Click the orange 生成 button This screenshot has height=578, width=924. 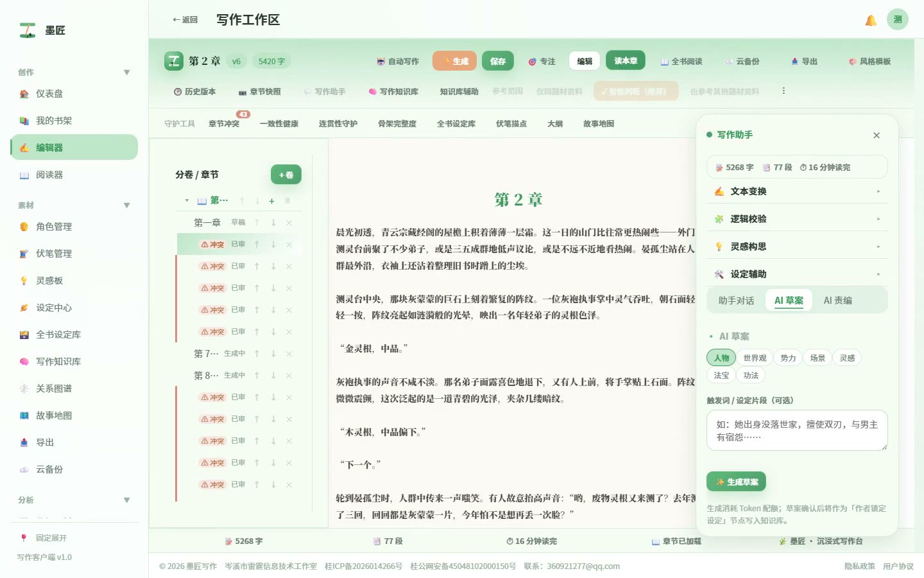pyautogui.click(x=455, y=62)
